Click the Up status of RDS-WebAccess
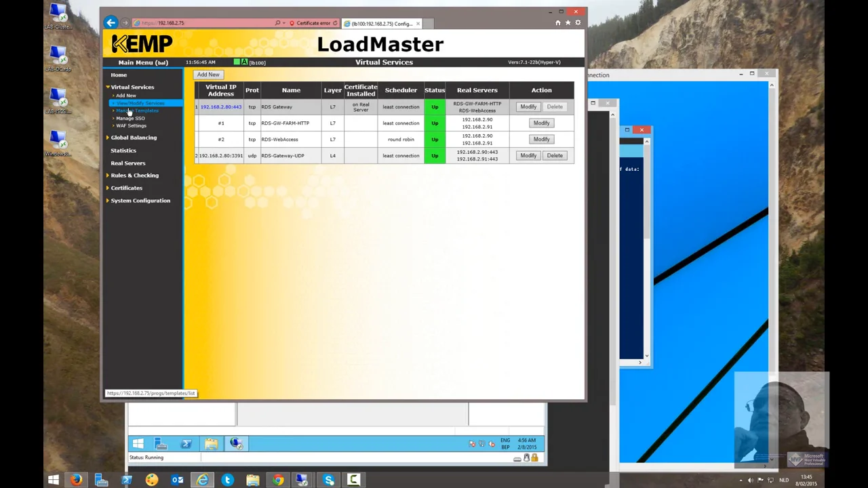The width and height of the screenshot is (868, 488). pyautogui.click(x=435, y=140)
